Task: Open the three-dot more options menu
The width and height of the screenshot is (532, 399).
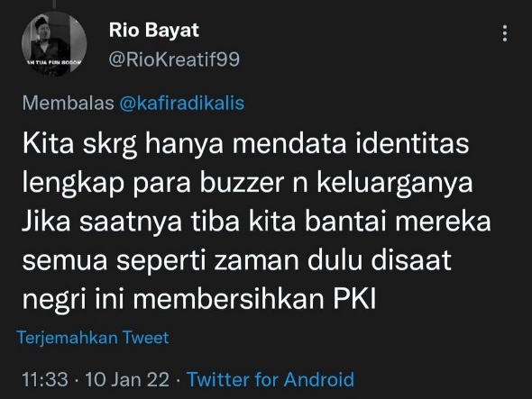Action: [x=505, y=33]
